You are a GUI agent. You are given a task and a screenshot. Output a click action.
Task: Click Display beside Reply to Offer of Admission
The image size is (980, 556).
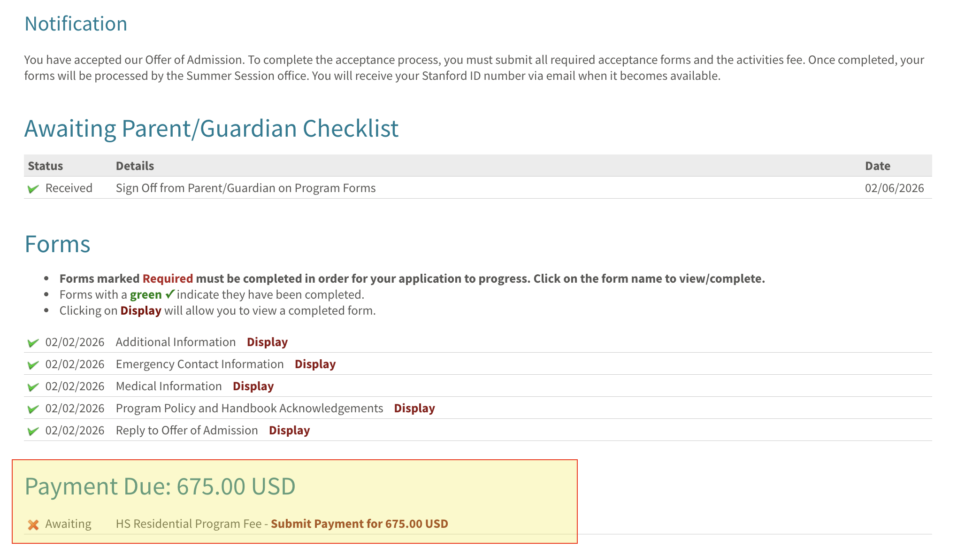tap(289, 431)
